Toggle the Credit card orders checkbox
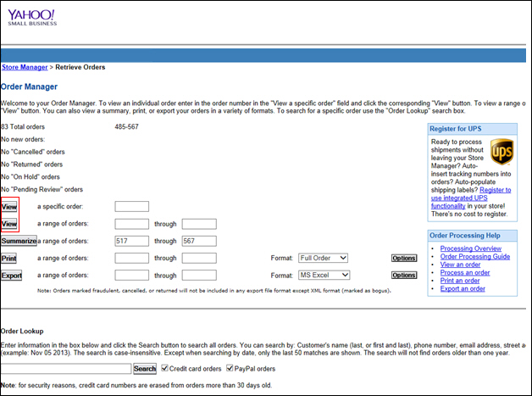532x396 pixels. [164, 368]
